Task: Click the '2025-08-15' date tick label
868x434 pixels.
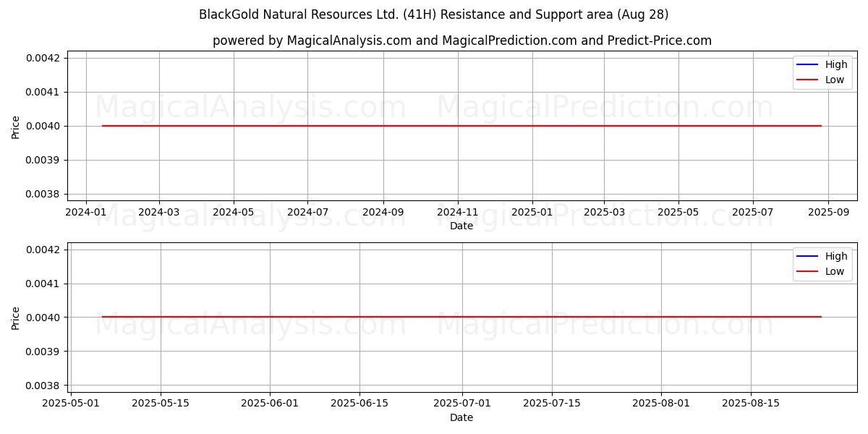Action: point(751,404)
